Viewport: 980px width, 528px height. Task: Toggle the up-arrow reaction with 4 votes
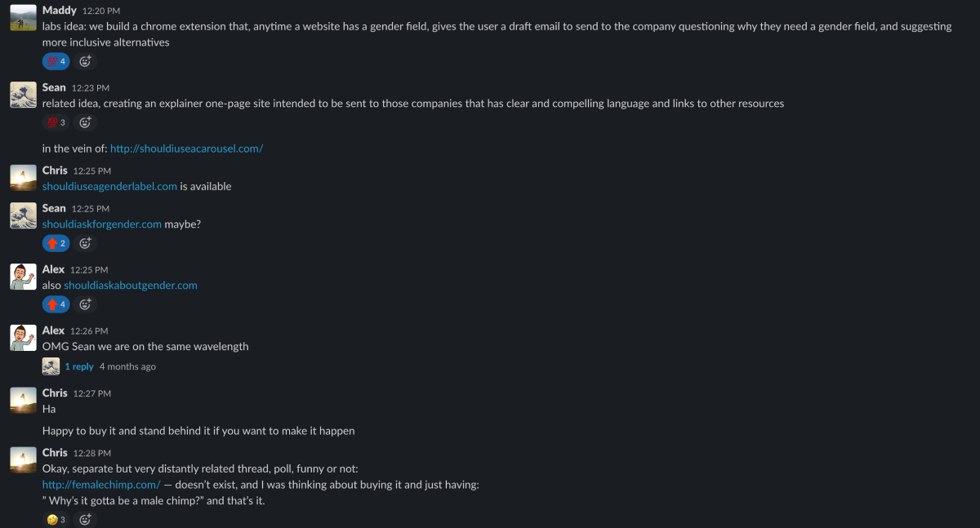pyautogui.click(x=56, y=304)
